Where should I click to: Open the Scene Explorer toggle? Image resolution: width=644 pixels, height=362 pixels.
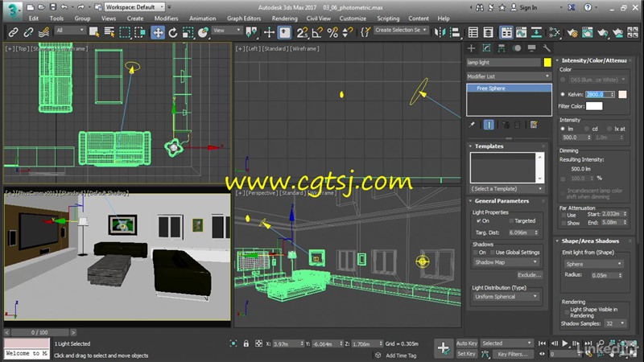tap(473, 32)
